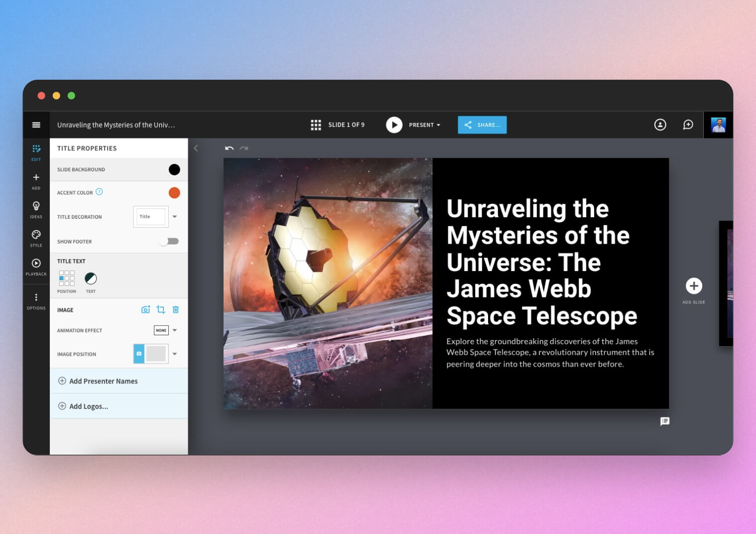Enable the Show Footer toggle
This screenshot has height=534, width=756.
[x=169, y=241]
